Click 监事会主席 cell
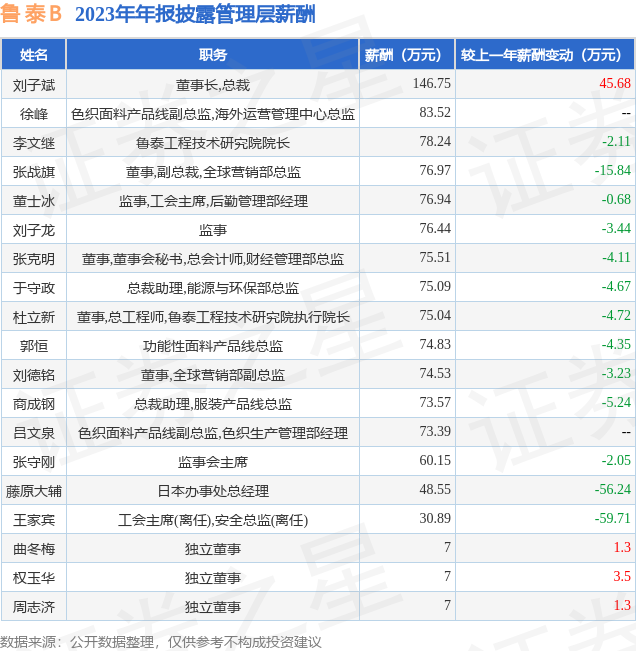The width and height of the screenshot is (636, 651). coord(213,462)
